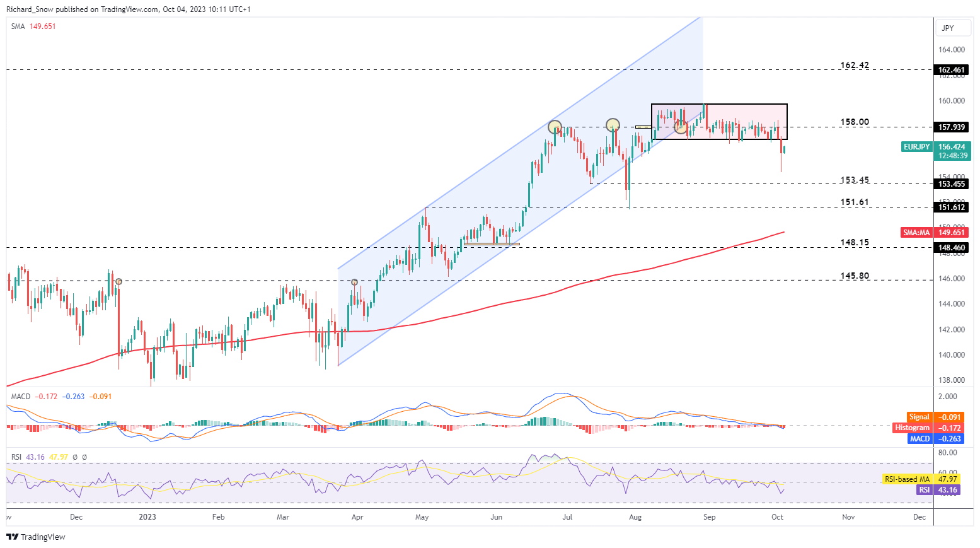
Task: Click Aug on the time axis
Action: click(635, 517)
